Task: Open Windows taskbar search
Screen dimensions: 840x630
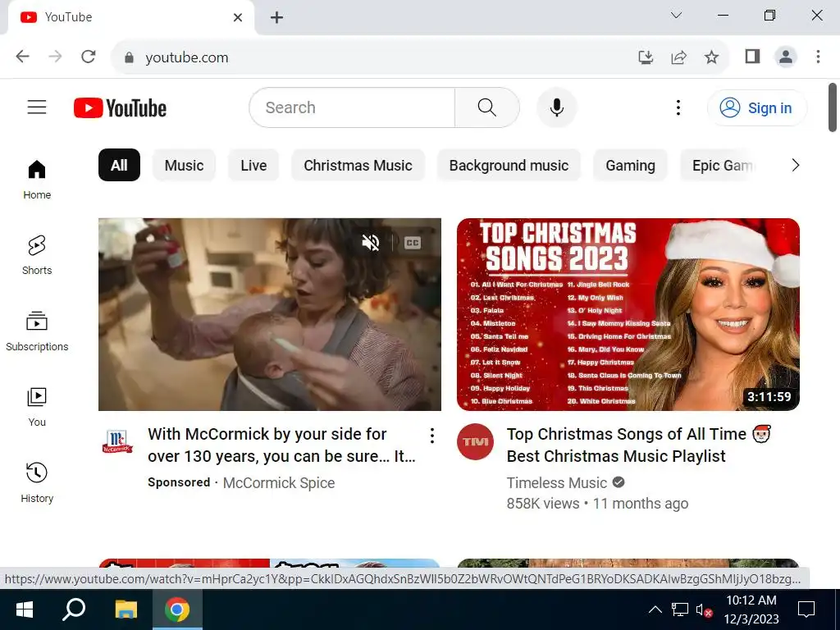Action: point(73,609)
